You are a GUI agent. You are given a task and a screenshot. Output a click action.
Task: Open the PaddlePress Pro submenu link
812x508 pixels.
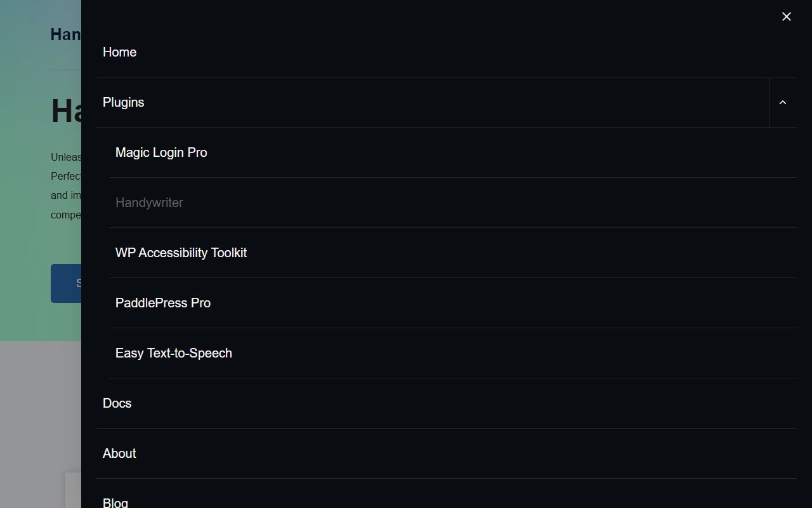163,303
